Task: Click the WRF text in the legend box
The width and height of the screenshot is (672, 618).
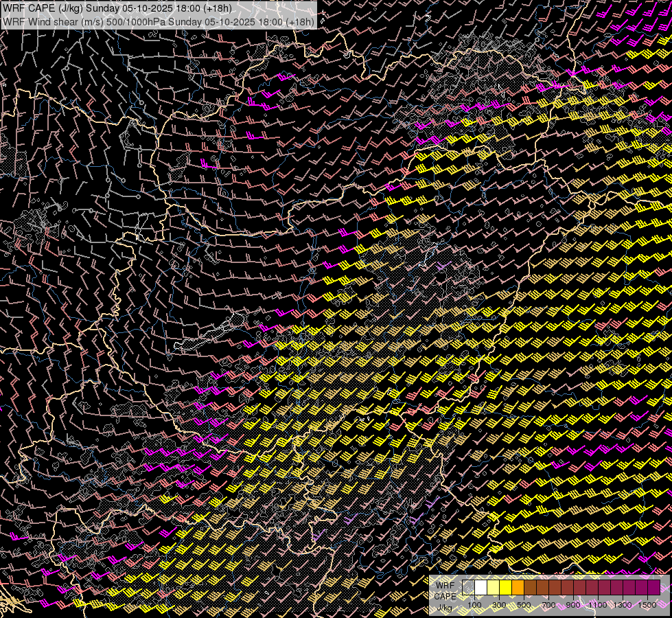Action: point(445,586)
